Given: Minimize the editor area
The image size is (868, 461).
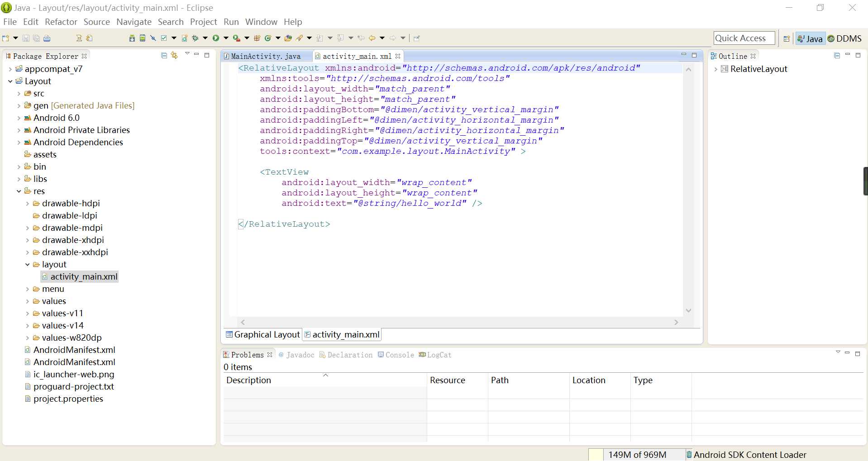Looking at the screenshot, I should (684, 55).
